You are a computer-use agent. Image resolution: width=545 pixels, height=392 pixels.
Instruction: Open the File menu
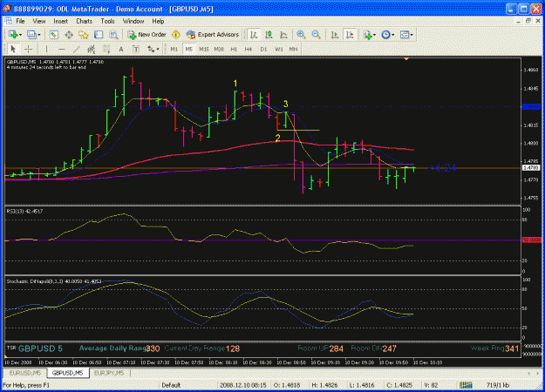21,21
